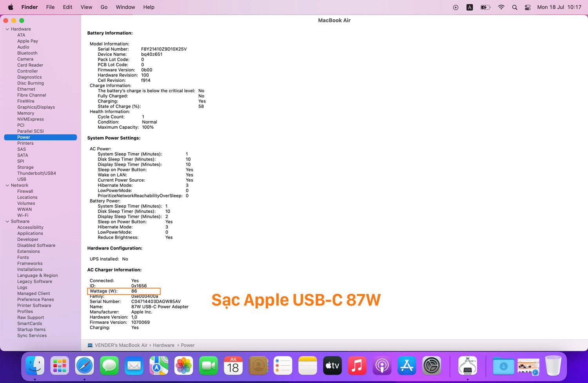The height and width of the screenshot is (383, 588).
Task: Select the highlighted Power sidebar item
Action: click(40, 137)
